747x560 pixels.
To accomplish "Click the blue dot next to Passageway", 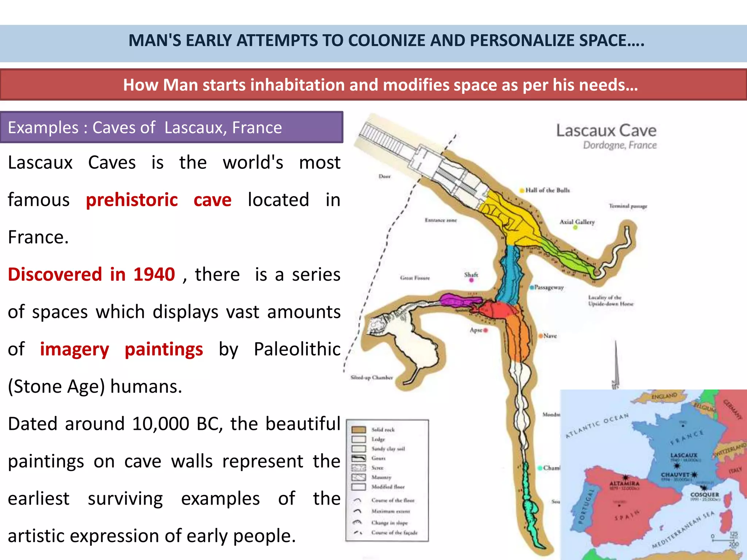I will (532, 287).
